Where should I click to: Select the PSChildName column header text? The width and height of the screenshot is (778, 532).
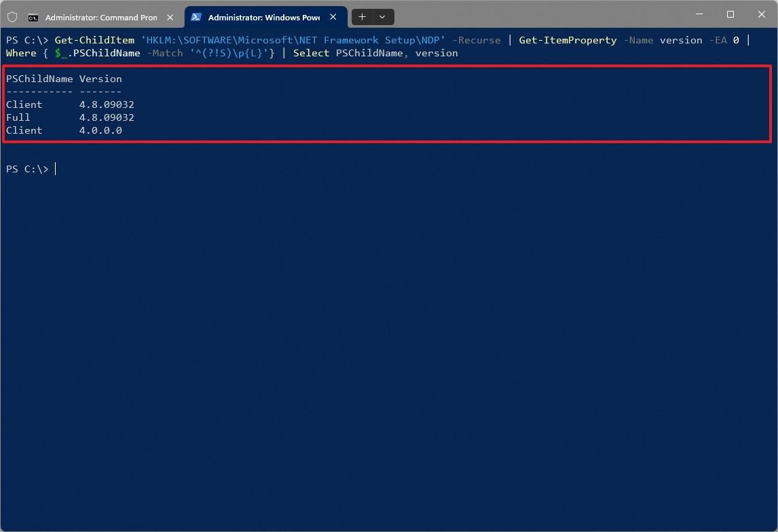[39, 79]
